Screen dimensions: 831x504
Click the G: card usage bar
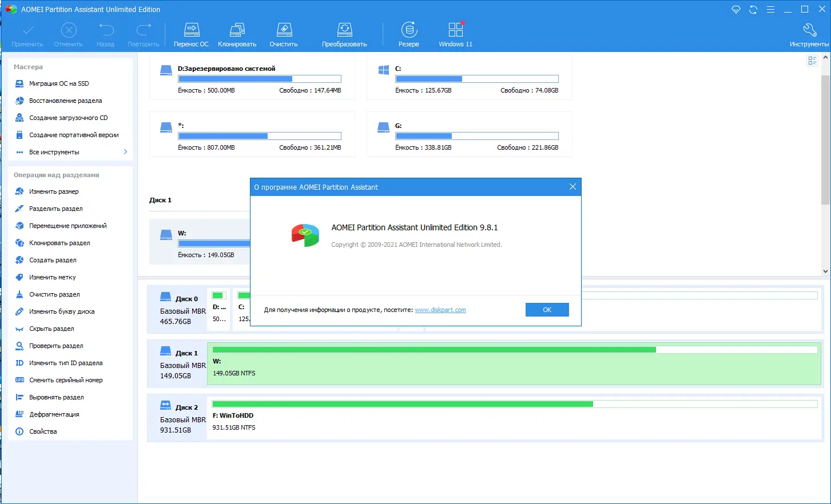477,136
